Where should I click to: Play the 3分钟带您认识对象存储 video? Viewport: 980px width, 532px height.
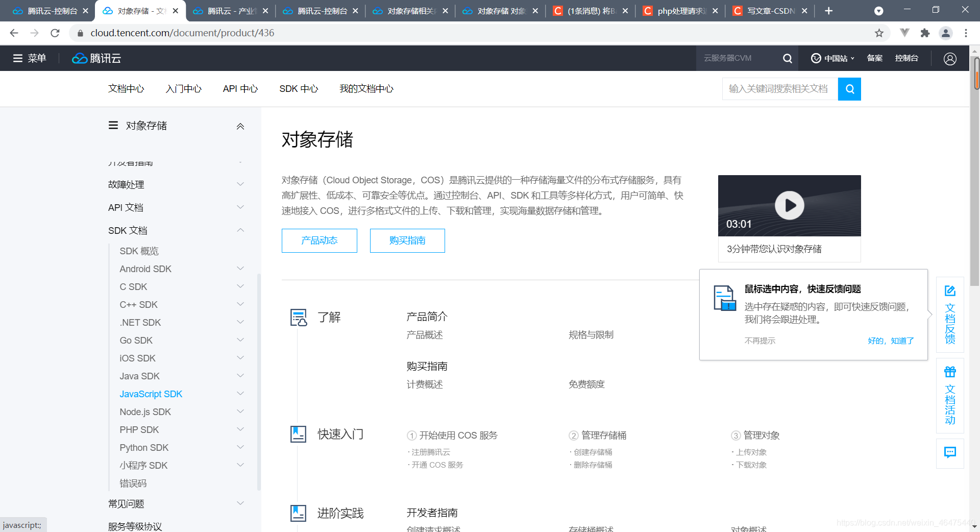click(789, 205)
